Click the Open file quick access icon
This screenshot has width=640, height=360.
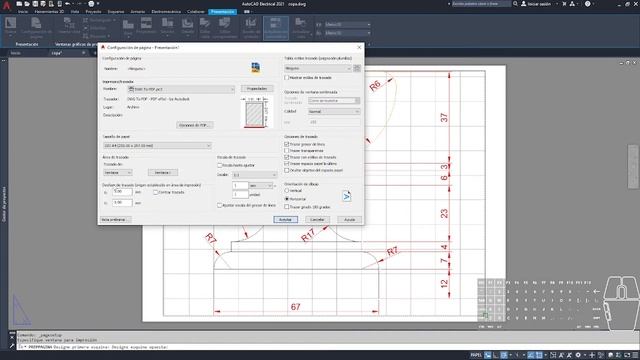tap(27, 4)
